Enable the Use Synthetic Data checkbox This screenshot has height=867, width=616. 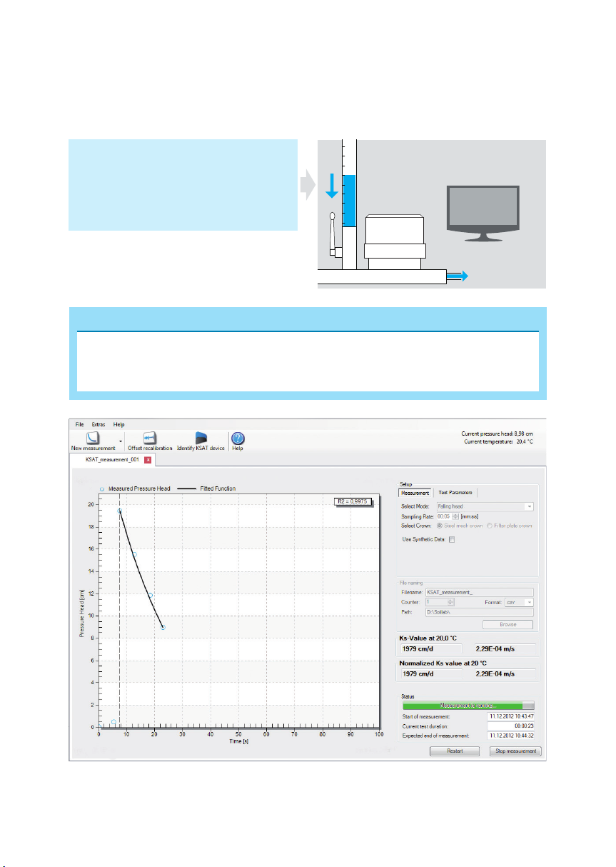coord(451,539)
